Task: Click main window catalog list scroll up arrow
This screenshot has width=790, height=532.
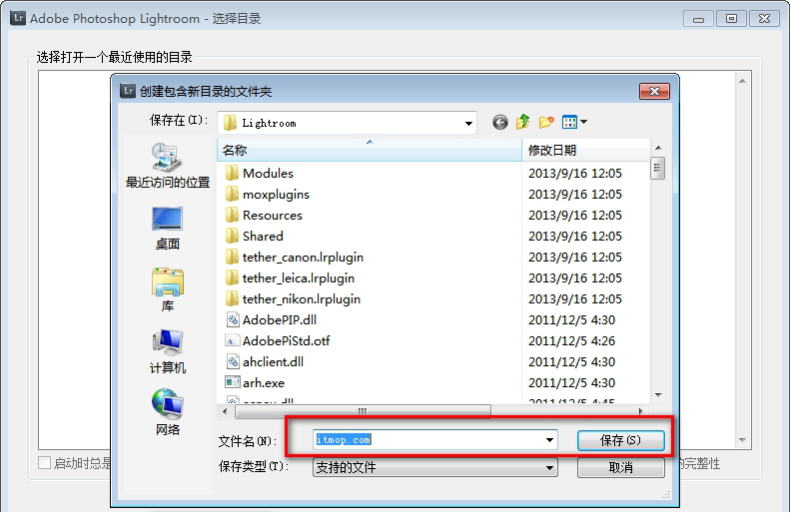Action: tap(742, 81)
